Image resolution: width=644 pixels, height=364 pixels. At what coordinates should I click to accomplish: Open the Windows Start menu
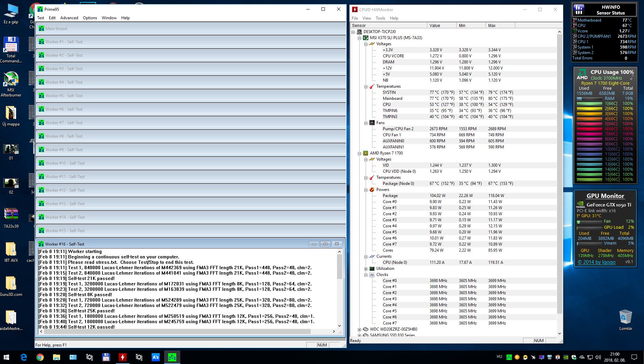[6, 357]
